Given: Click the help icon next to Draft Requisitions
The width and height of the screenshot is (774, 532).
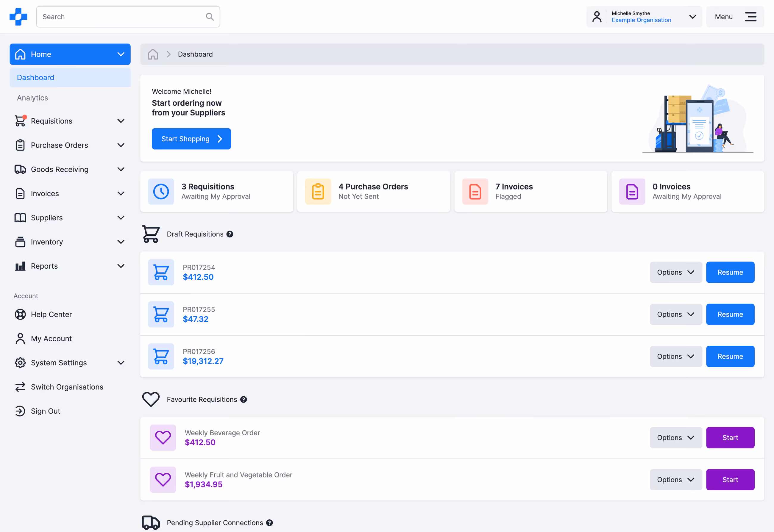Looking at the screenshot, I should [x=230, y=234].
